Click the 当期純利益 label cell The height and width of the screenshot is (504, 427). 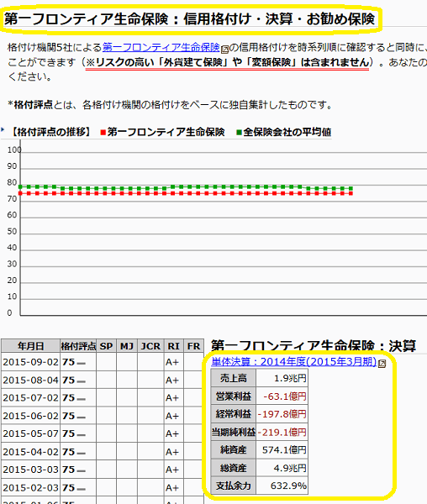(x=234, y=432)
